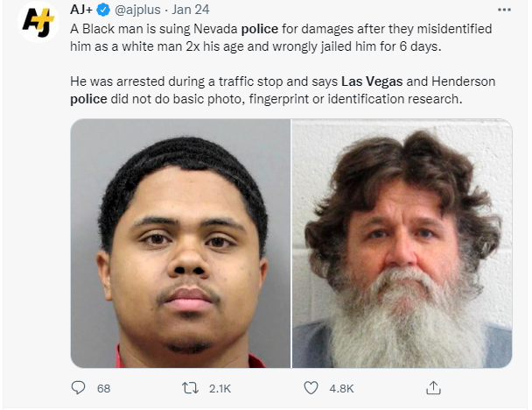Open the AJ+ profile avatar

tap(38, 22)
